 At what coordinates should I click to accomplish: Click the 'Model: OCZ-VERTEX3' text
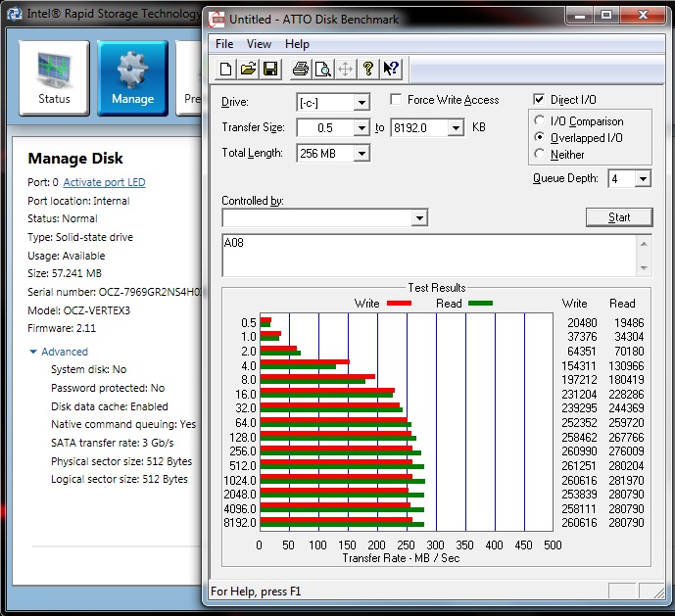tap(78, 310)
